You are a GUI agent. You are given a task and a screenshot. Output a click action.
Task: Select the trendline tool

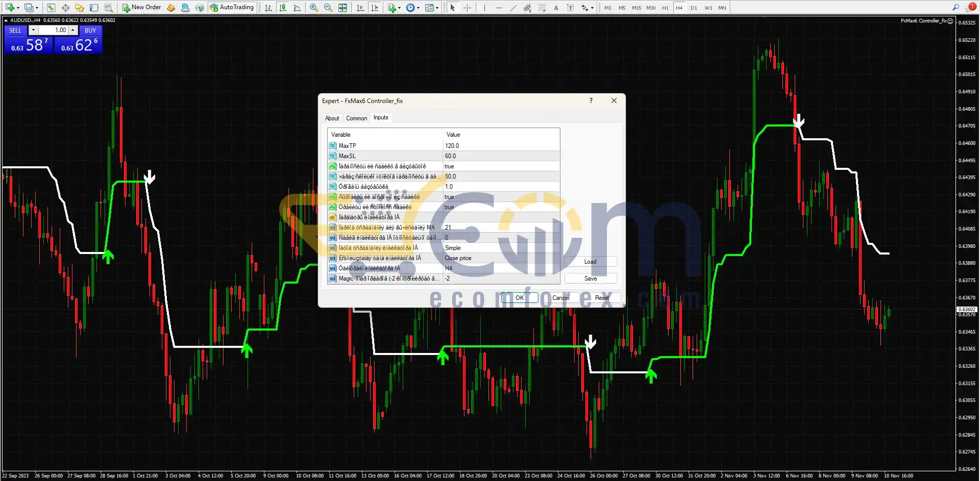(513, 8)
